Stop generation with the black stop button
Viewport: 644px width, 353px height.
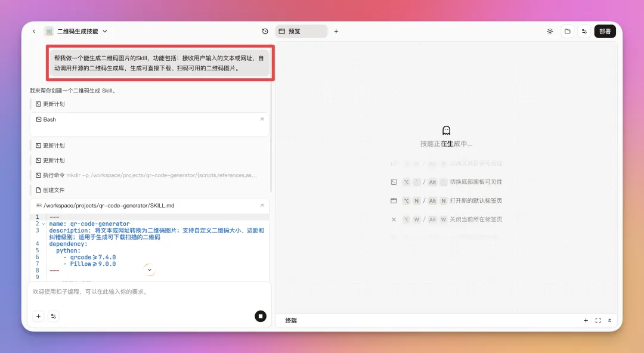pyautogui.click(x=261, y=316)
